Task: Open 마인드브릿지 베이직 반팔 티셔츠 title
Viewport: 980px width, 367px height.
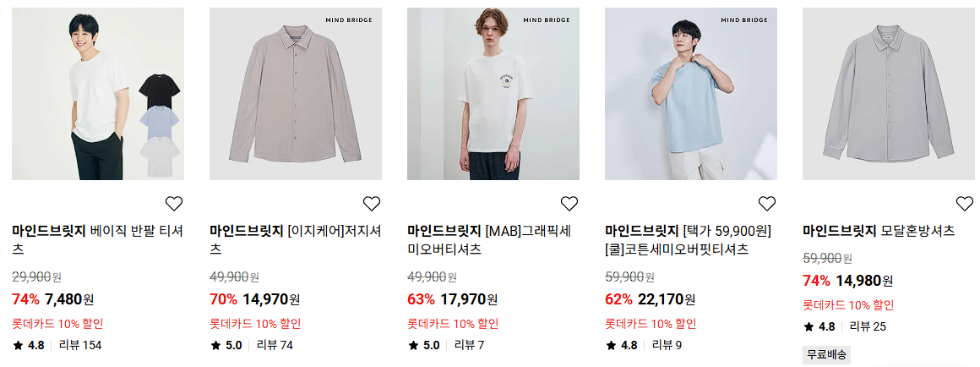Action: (x=97, y=240)
